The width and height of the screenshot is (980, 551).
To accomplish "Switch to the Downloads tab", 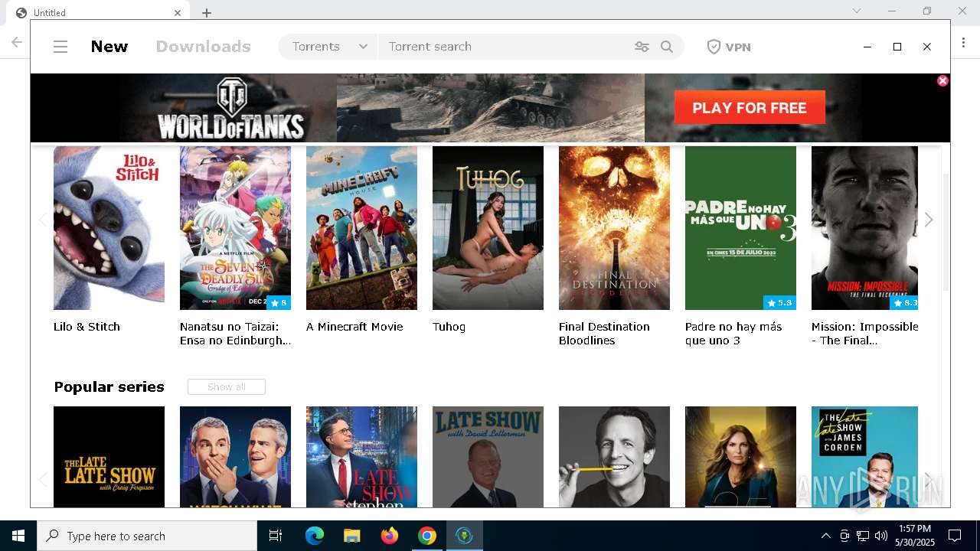I will [x=203, y=47].
